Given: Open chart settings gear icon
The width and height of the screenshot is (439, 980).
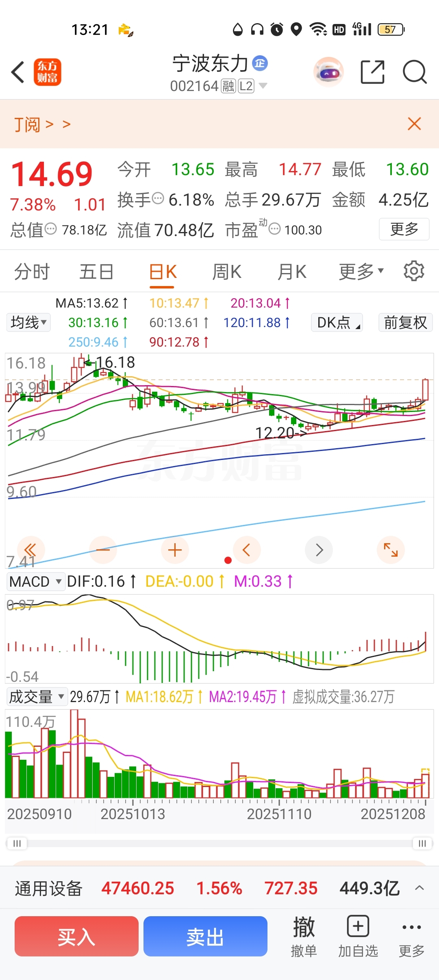Looking at the screenshot, I should tap(414, 271).
